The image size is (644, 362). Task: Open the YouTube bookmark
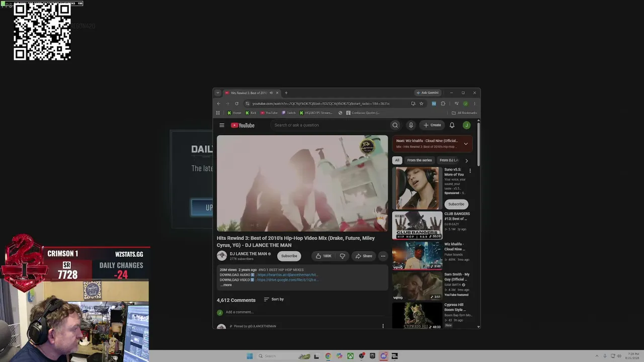click(269, 113)
